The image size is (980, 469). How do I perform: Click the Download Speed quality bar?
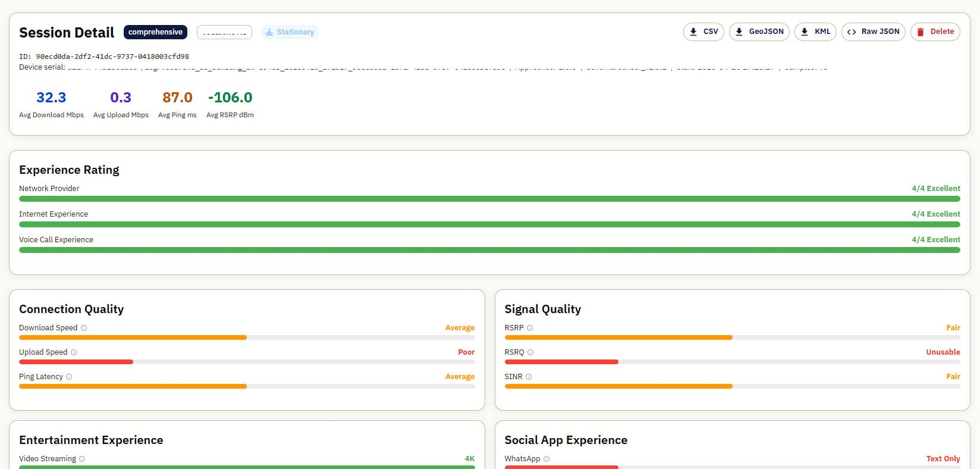click(247, 337)
